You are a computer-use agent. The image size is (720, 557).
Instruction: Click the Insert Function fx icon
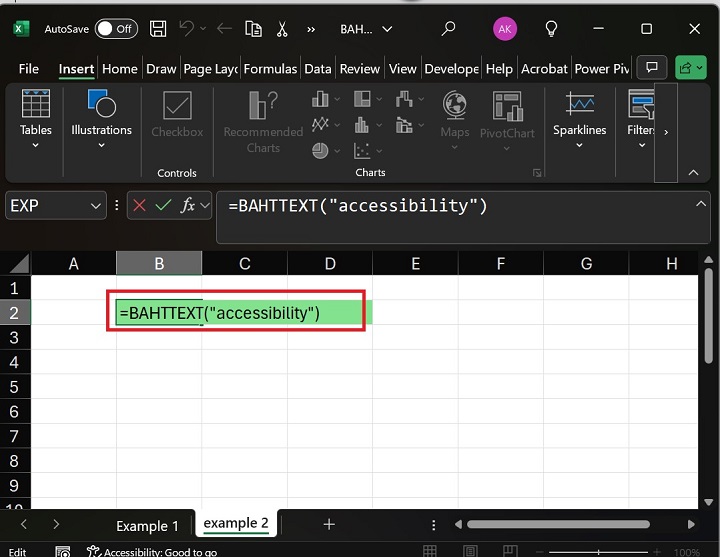click(x=187, y=206)
